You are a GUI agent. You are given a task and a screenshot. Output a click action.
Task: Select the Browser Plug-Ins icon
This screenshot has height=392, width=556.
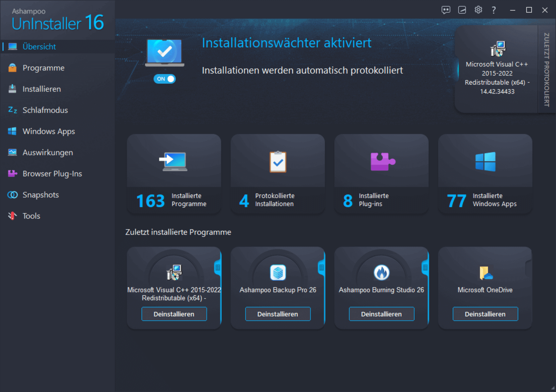pos(12,173)
